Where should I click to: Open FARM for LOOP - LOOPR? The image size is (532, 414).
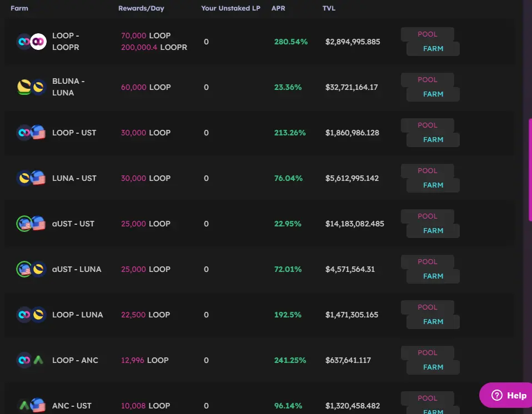433,49
